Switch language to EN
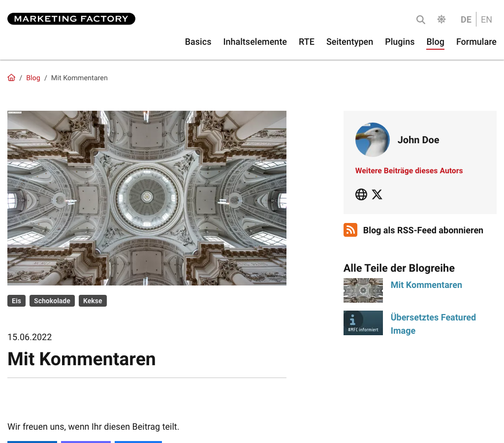The image size is (504, 443). (x=486, y=20)
